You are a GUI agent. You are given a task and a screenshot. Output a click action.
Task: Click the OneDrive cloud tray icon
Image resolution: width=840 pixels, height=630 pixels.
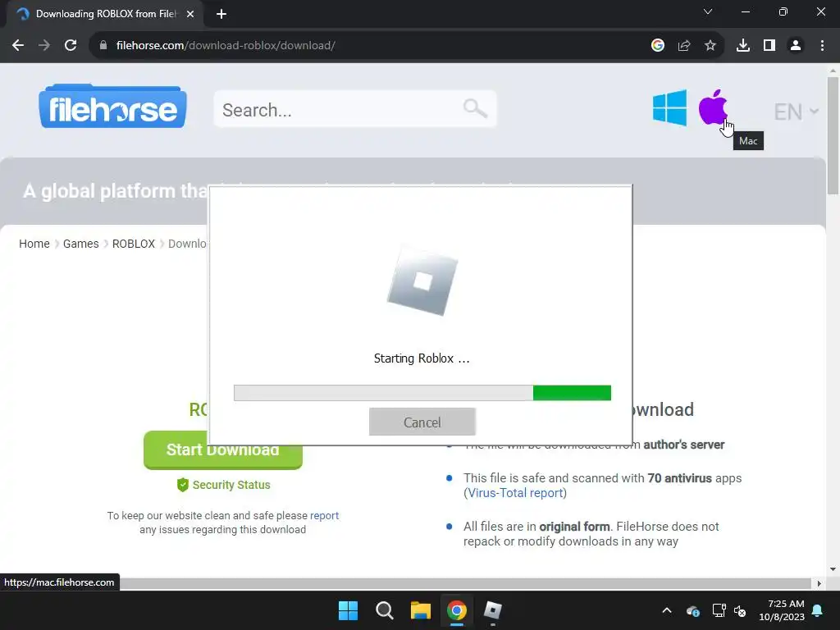click(x=692, y=610)
